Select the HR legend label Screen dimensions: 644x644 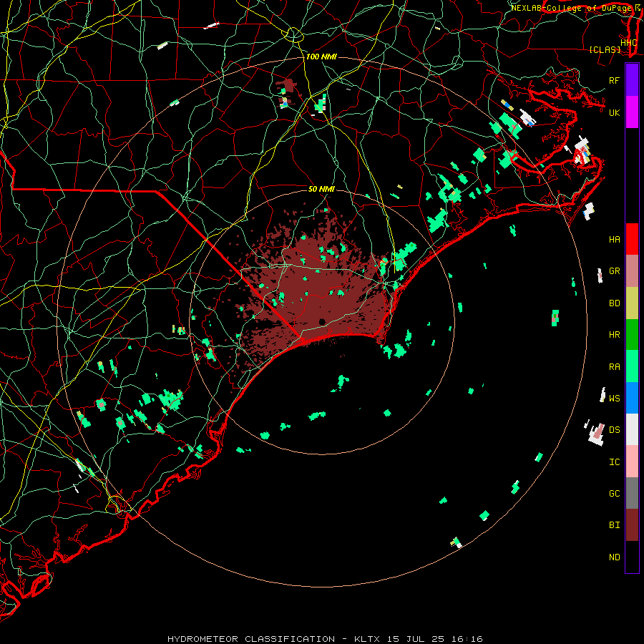[x=614, y=335]
